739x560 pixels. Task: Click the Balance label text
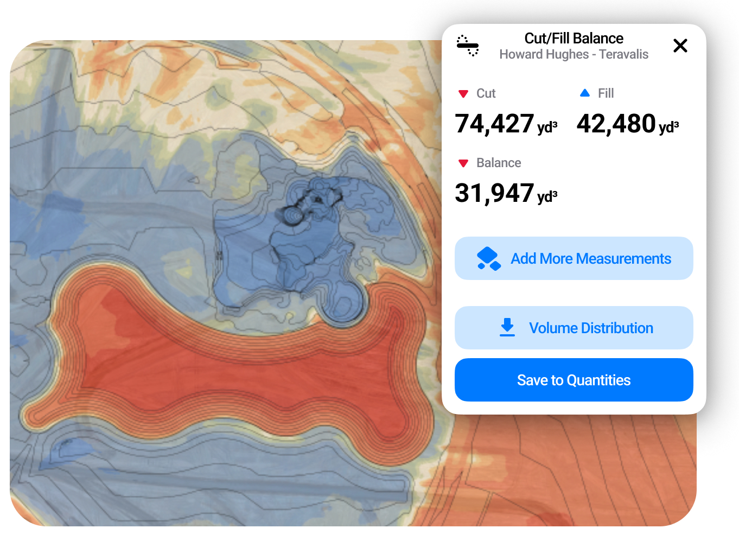(x=498, y=163)
